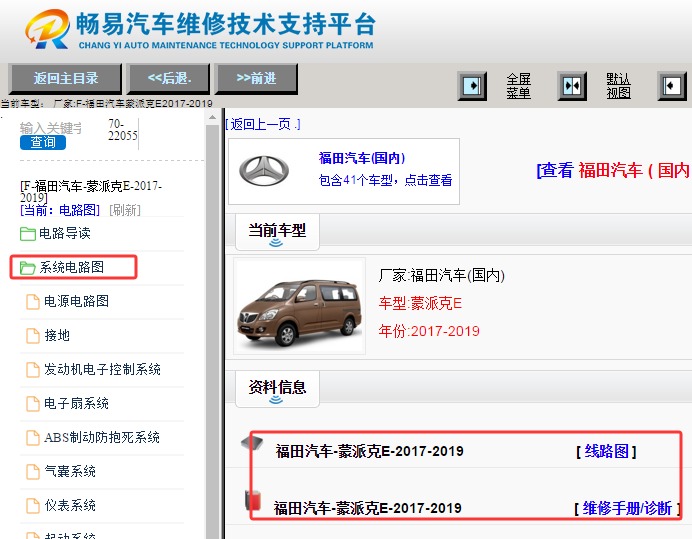Click the 返回上一页 link
The height and width of the screenshot is (539, 692).
(x=263, y=124)
